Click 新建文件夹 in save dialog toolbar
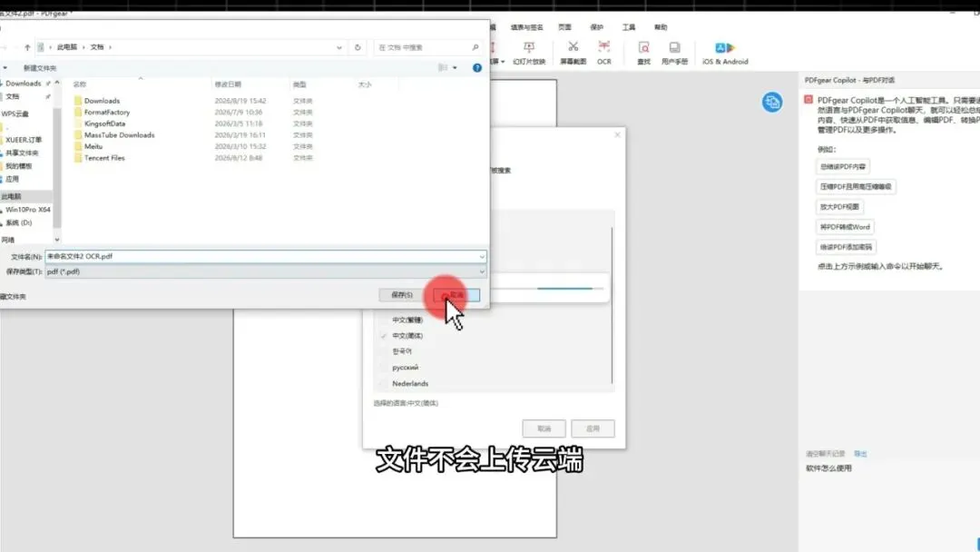The height and width of the screenshot is (552, 980). (39, 67)
